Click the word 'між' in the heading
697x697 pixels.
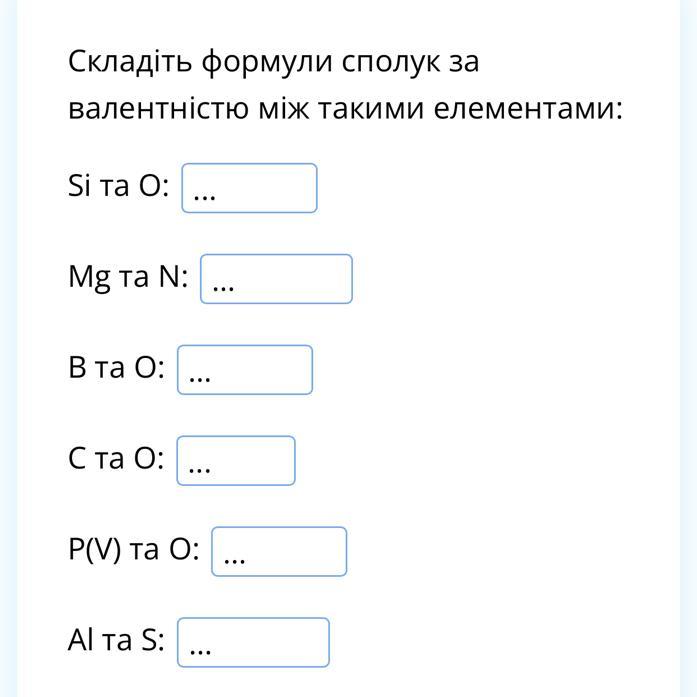click(x=282, y=108)
